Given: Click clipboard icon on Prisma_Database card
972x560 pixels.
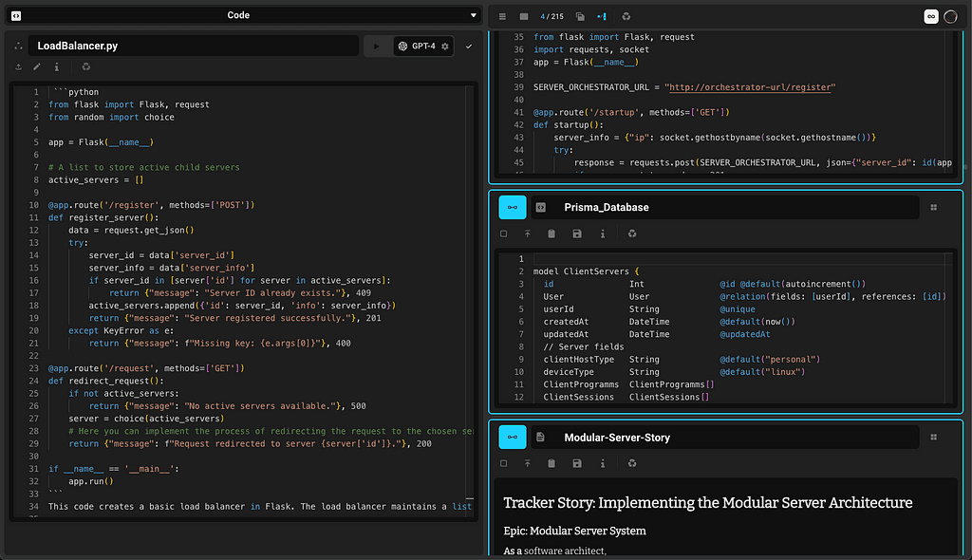Looking at the screenshot, I should point(551,233).
